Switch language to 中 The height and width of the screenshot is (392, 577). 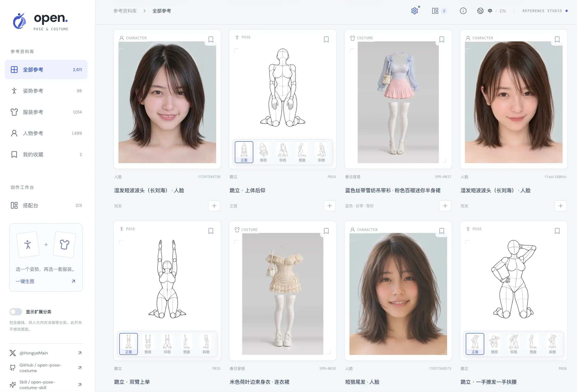[x=490, y=11]
